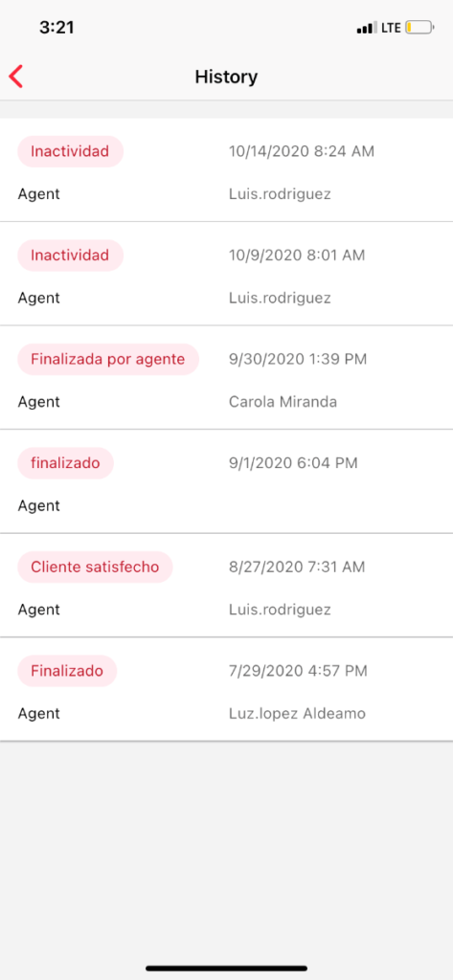Select the Inactividad tag dated 10/9/2020
This screenshot has width=453, height=980.
70,255
